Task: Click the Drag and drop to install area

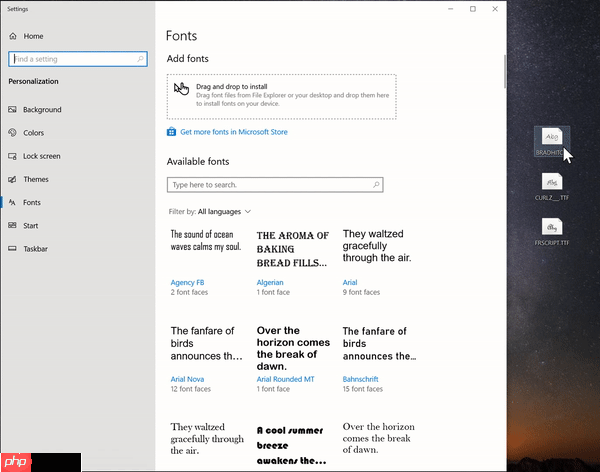Action: (282, 97)
